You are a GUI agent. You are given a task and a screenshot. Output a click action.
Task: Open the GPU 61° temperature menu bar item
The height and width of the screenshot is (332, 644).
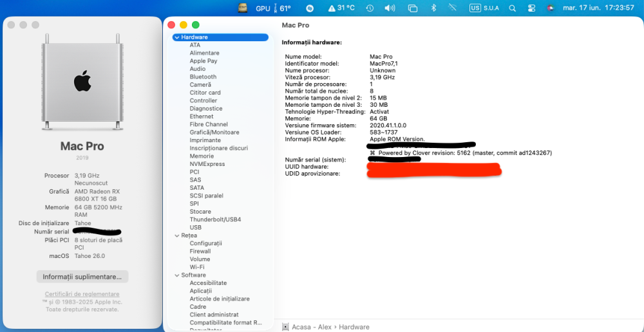point(273,8)
